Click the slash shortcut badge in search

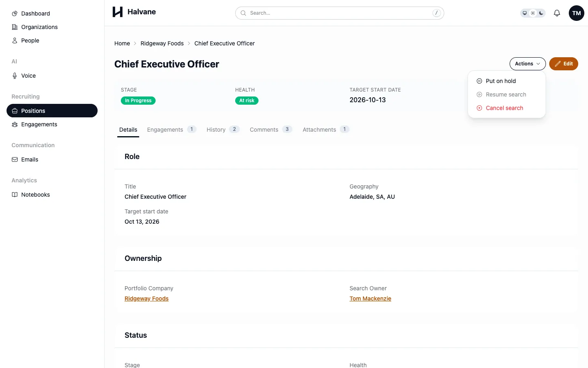(x=437, y=13)
